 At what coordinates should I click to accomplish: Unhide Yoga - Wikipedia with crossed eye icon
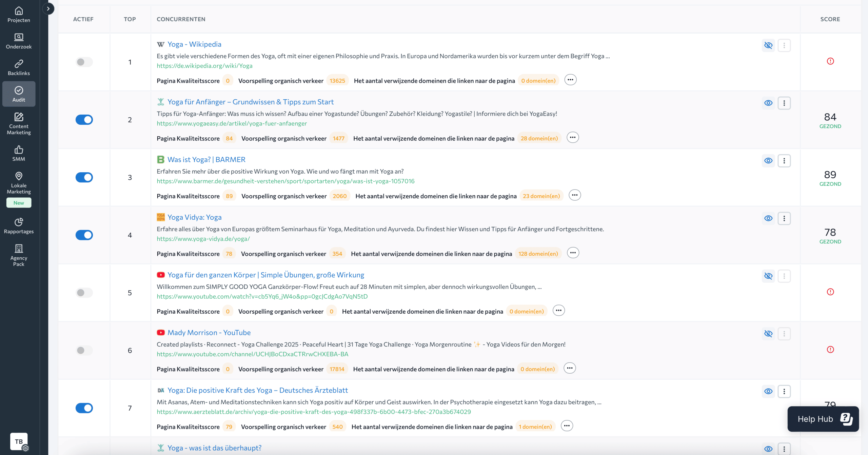(x=768, y=45)
